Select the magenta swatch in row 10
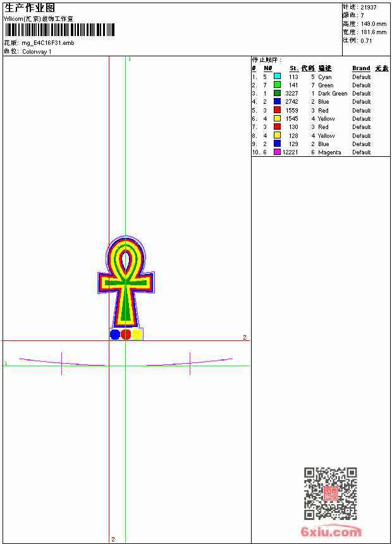This screenshot has width=392, height=544. [277, 152]
